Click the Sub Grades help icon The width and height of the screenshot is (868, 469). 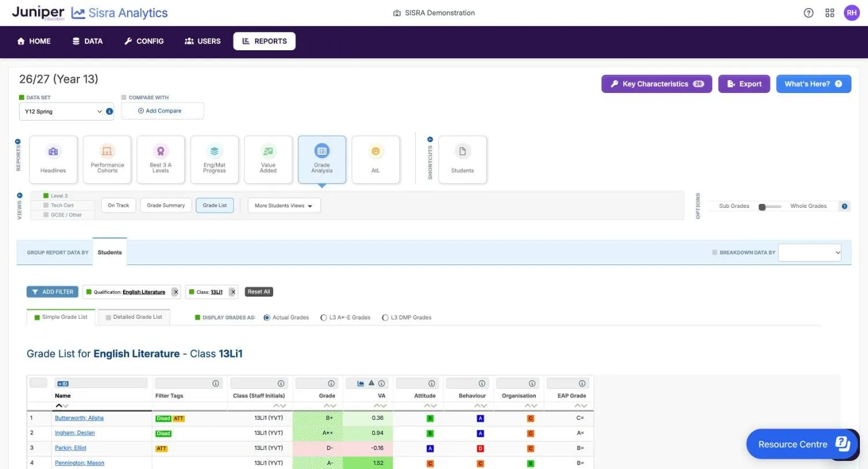[844, 206]
